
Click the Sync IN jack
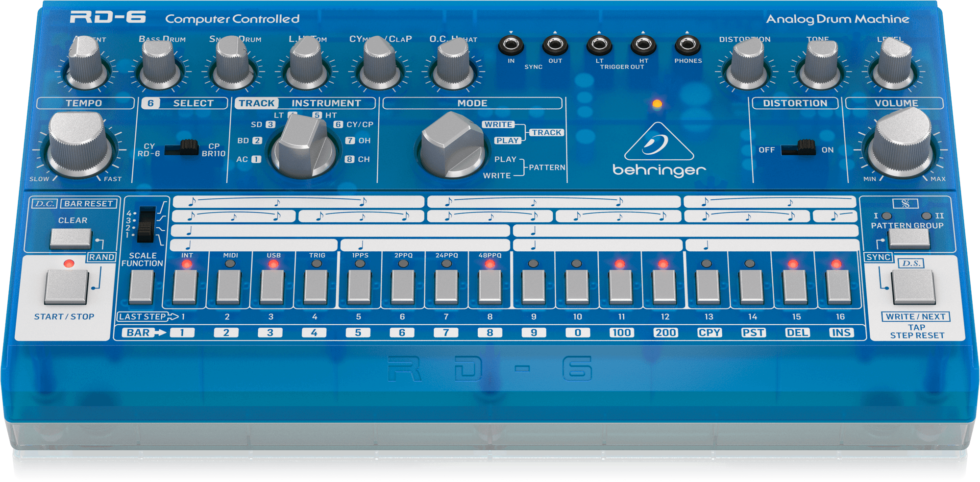click(x=511, y=46)
